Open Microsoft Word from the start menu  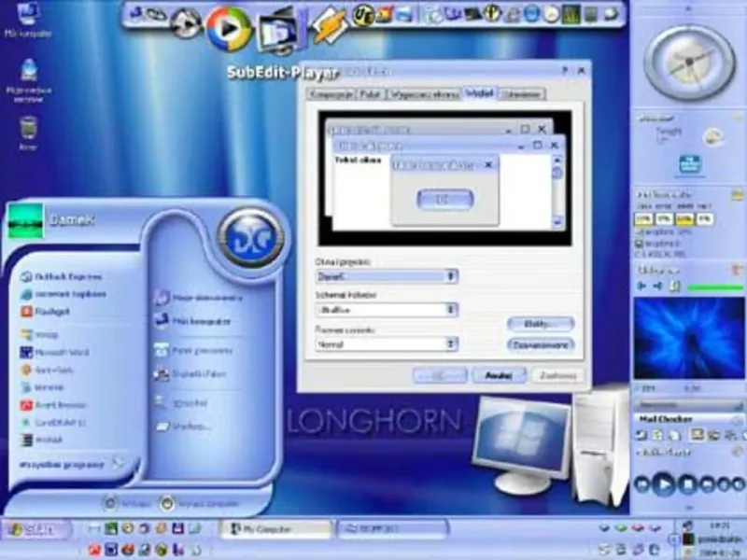point(54,353)
